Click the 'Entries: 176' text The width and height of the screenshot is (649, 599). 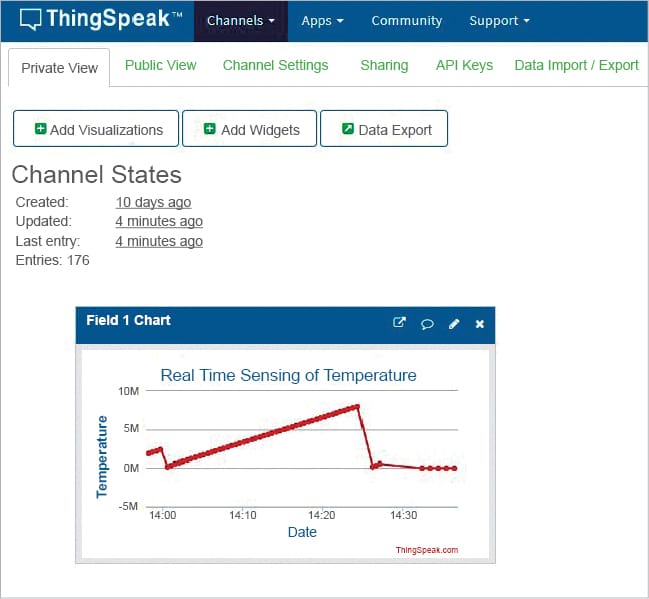pyautogui.click(x=53, y=260)
